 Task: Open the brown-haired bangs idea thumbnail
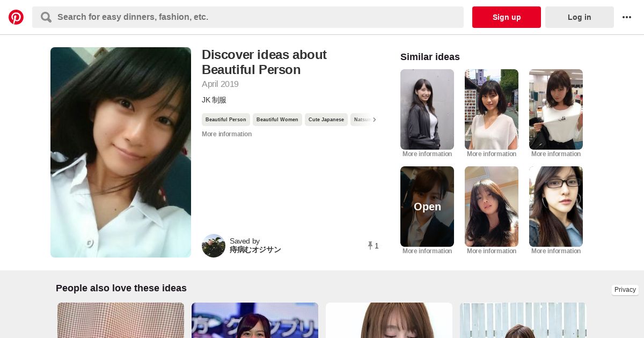[x=389, y=320]
